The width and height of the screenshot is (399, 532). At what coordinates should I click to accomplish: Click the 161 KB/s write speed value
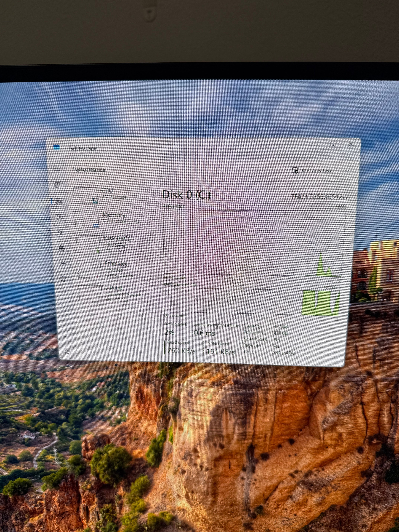tap(221, 352)
